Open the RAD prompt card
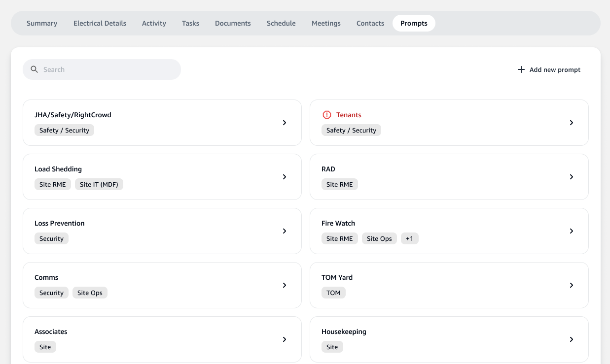610x364 pixels. [449, 177]
